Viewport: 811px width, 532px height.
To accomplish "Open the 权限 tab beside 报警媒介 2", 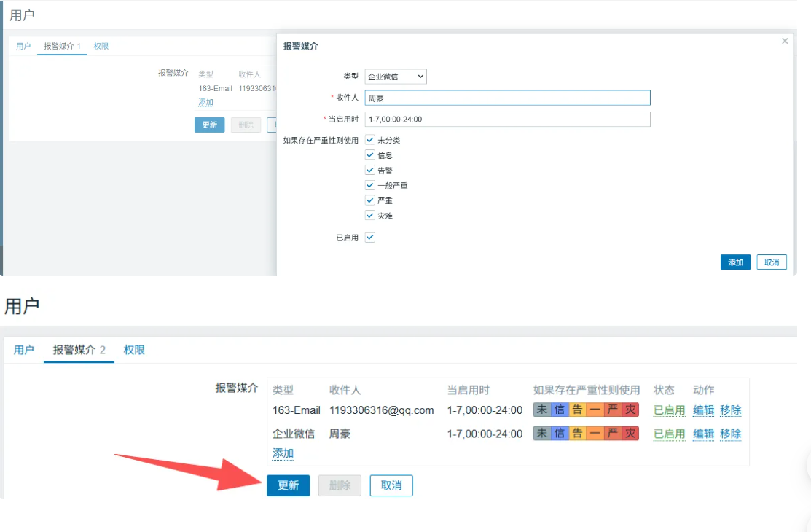I will (134, 351).
